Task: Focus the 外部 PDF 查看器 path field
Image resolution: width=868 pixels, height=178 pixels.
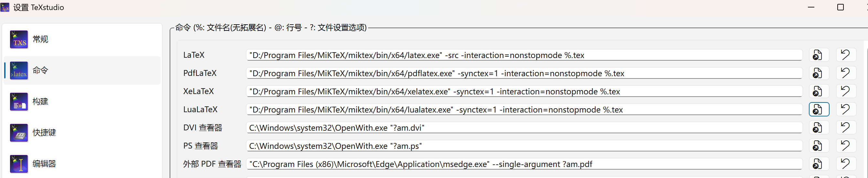Action: 524,164
